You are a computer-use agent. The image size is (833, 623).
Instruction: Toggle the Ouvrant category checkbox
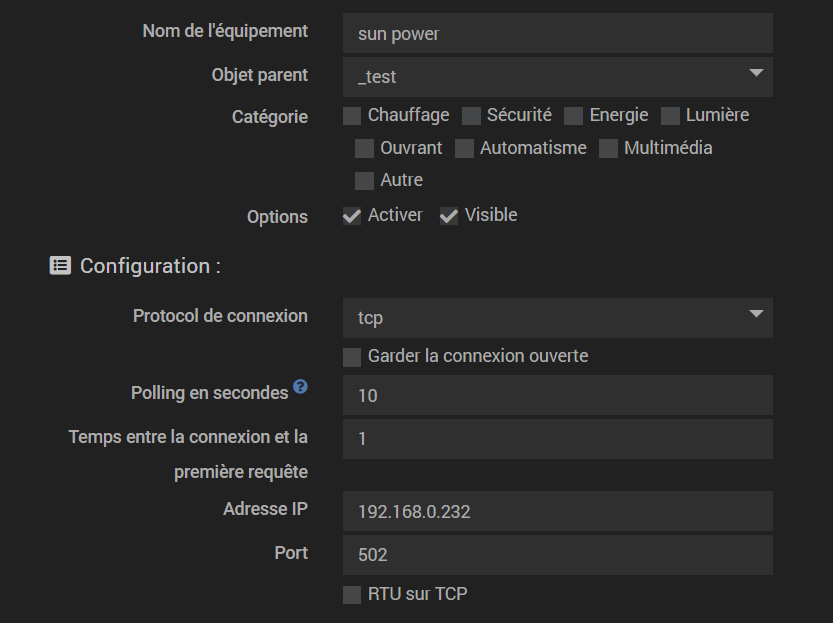point(364,149)
